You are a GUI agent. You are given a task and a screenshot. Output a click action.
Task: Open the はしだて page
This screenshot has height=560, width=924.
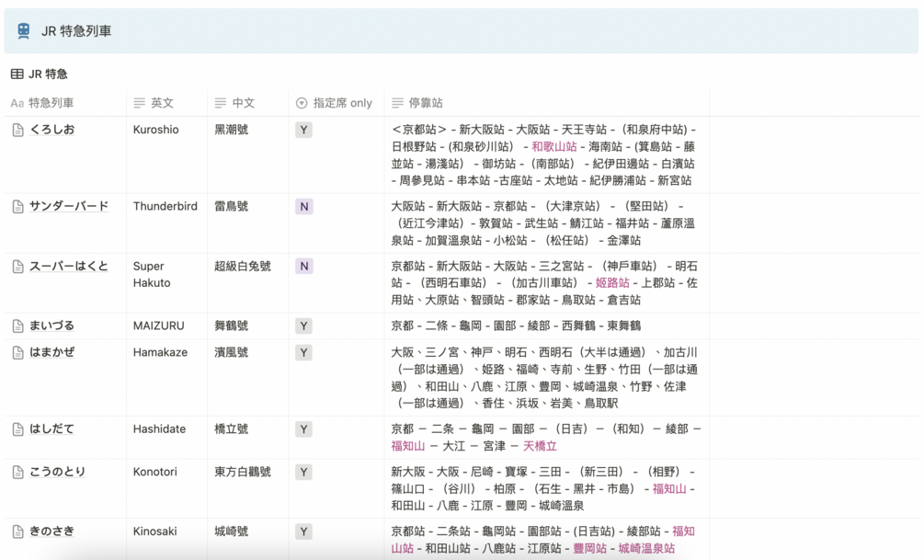tap(51, 429)
